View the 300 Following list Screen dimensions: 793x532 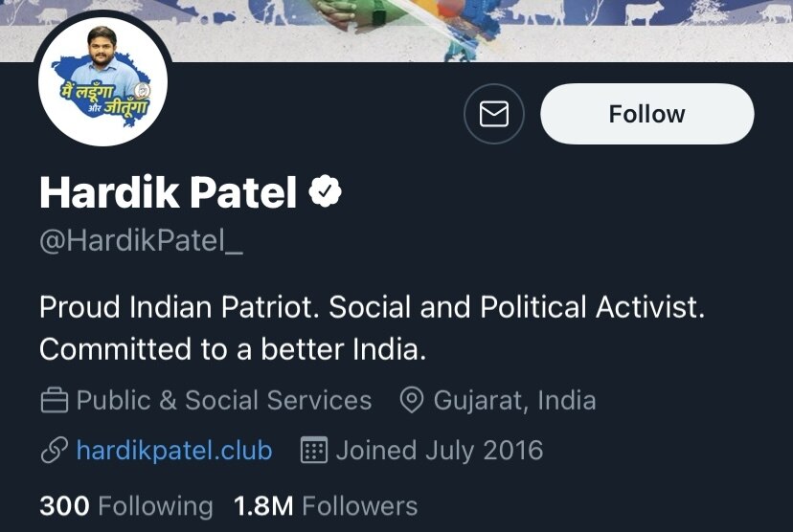click(x=125, y=505)
